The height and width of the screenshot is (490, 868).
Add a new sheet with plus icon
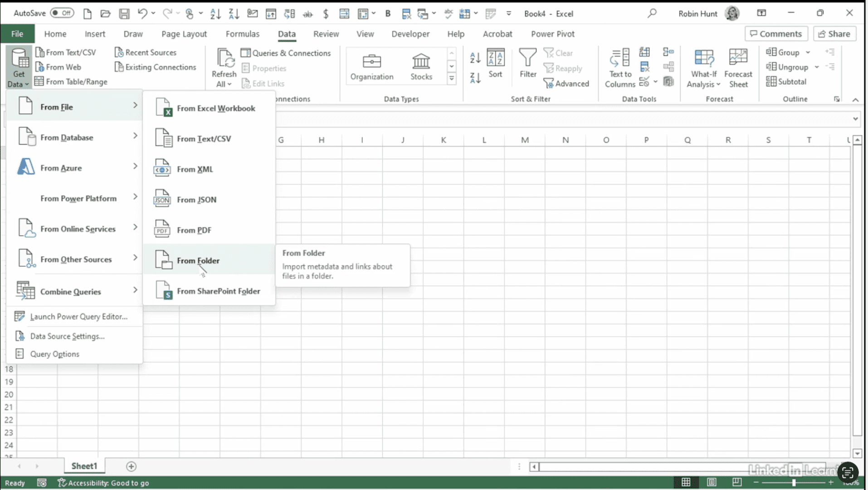[131, 466]
